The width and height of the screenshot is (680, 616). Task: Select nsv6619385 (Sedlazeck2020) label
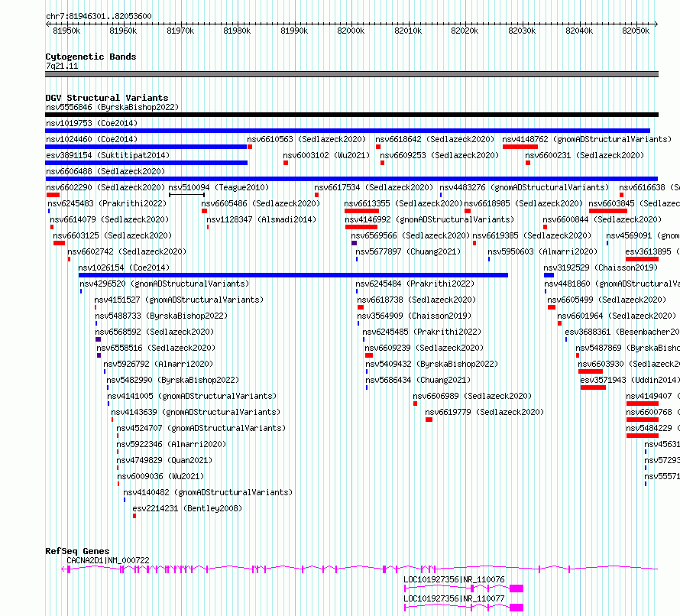532,235
